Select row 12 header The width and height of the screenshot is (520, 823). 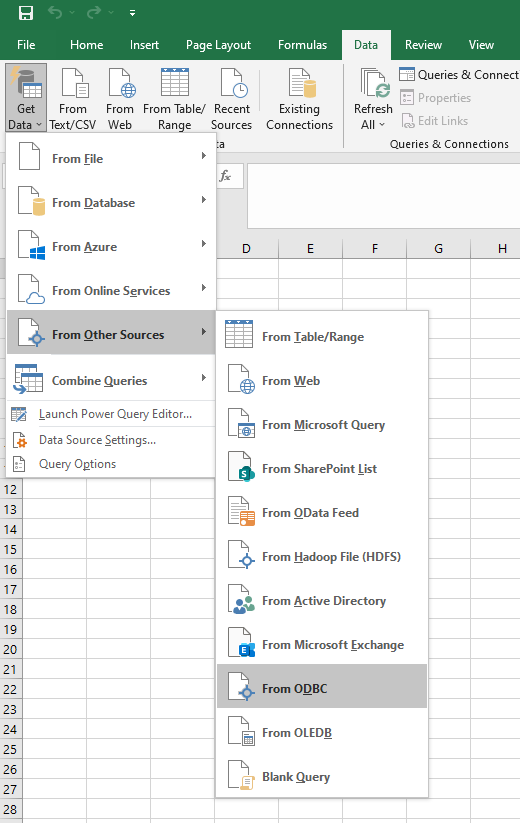10,490
